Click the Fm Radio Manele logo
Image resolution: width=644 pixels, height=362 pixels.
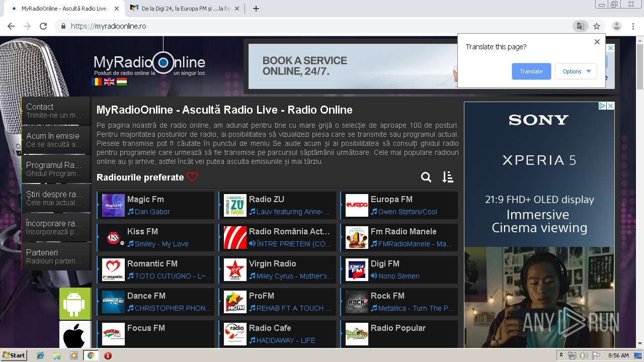pyautogui.click(x=357, y=237)
